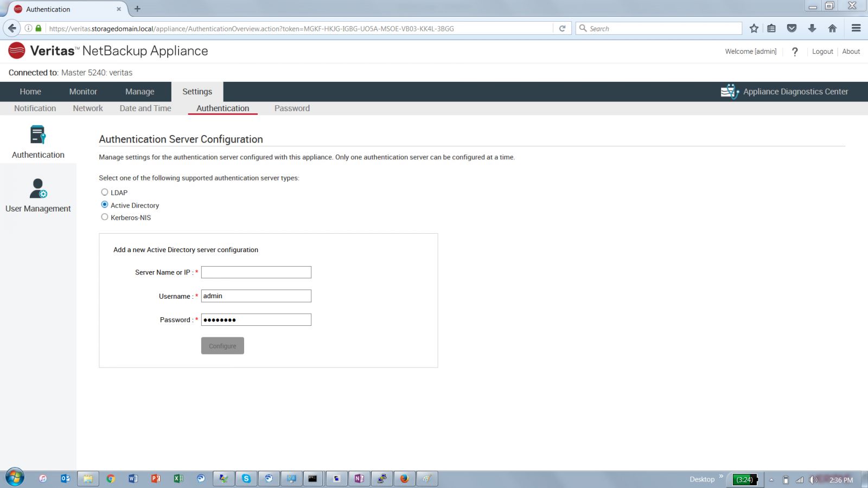Screen dimensions: 868x488
Task: Open the Monitor tab
Action: point(83,92)
